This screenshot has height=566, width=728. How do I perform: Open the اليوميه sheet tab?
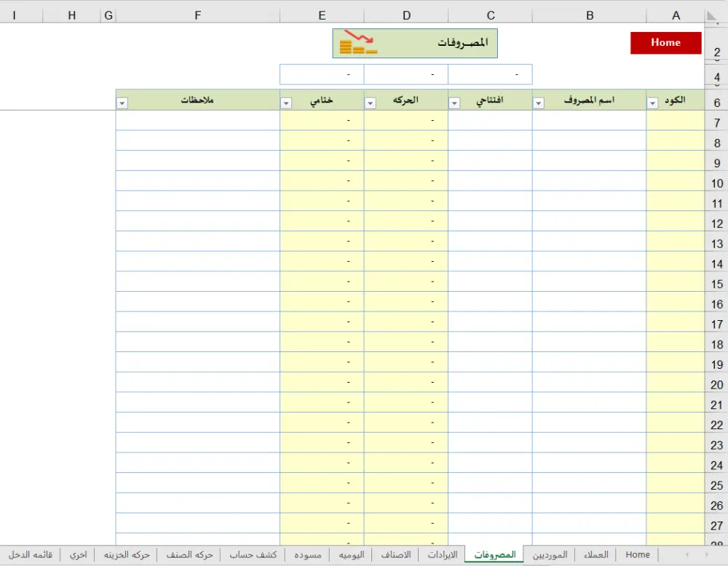tap(351, 554)
